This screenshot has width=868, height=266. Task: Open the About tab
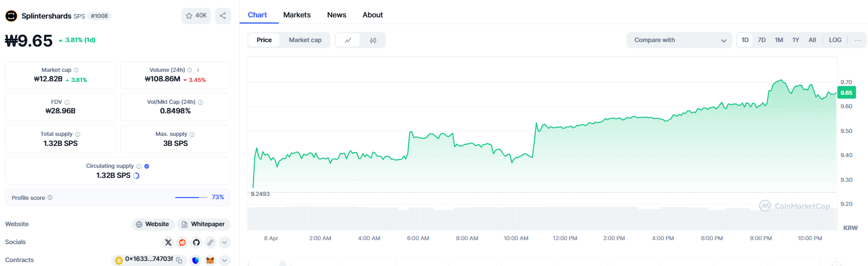tap(373, 15)
